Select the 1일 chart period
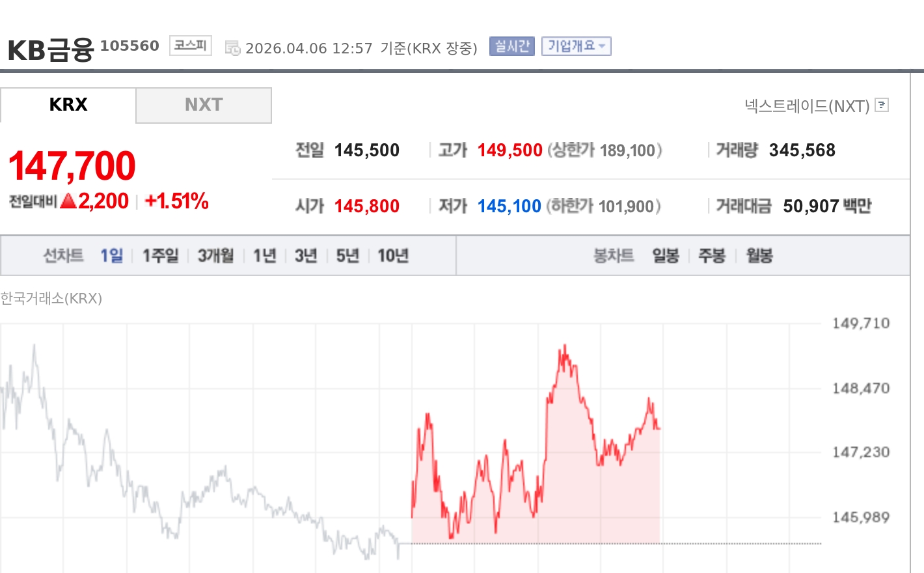Viewport: 924px width, 573px height. 111,255
